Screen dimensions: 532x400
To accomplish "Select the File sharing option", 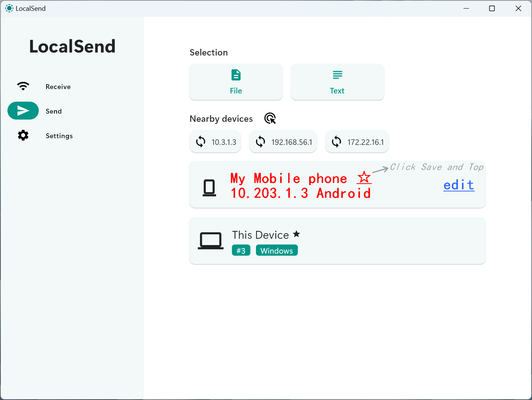I will (236, 82).
